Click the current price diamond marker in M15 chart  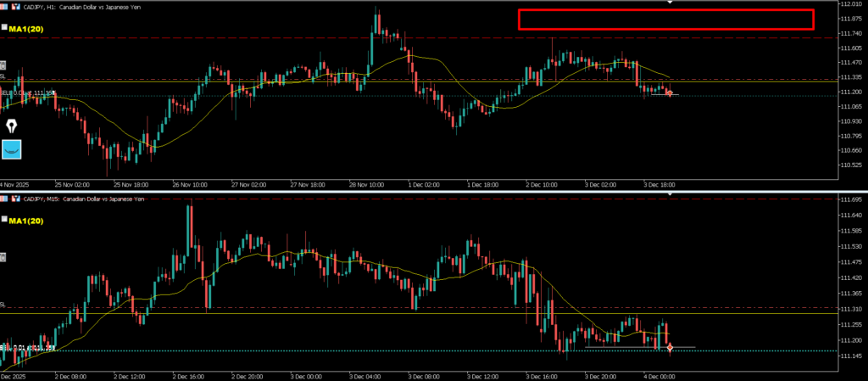point(670,347)
